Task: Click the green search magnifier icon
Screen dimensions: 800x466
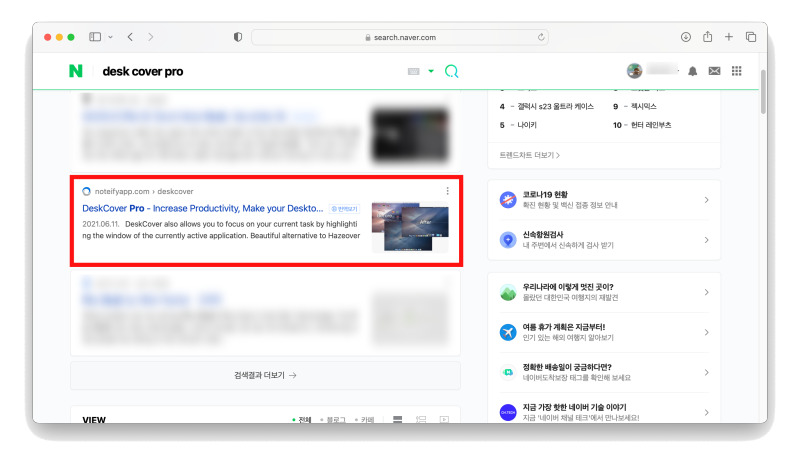Action: tap(452, 71)
